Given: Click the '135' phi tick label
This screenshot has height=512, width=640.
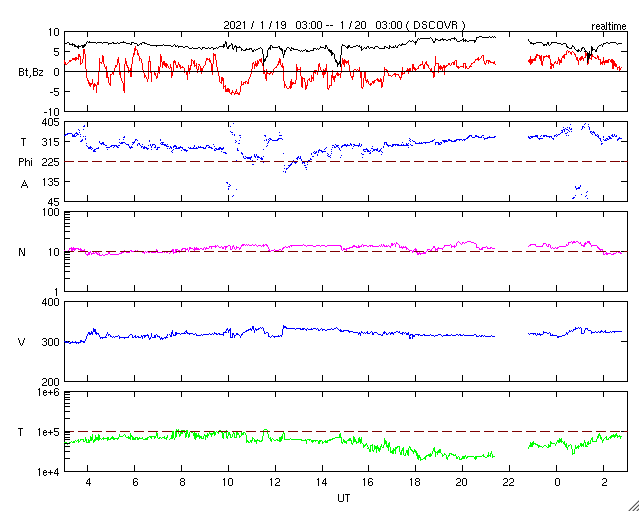Looking at the screenshot, I should (x=52, y=182).
